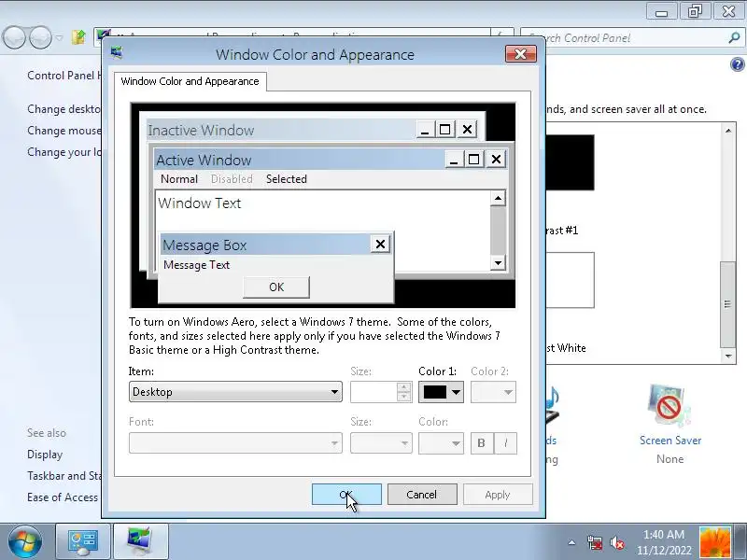Toggle the Italic (I) font button
This screenshot has width=747, height=560.
(505, 443)
